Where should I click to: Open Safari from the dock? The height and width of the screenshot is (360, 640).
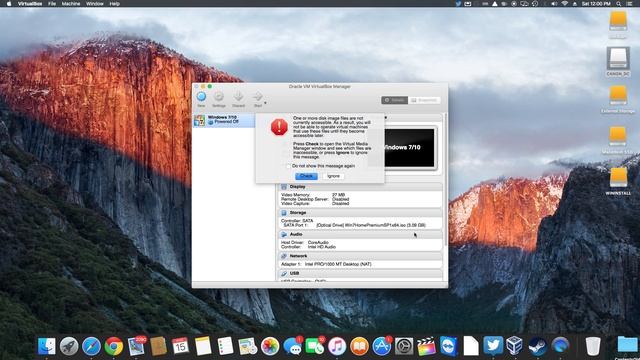91,346
